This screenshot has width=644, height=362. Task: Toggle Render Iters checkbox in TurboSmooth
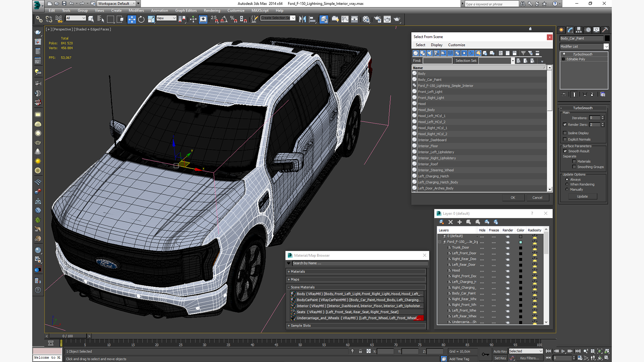(565, 124)
